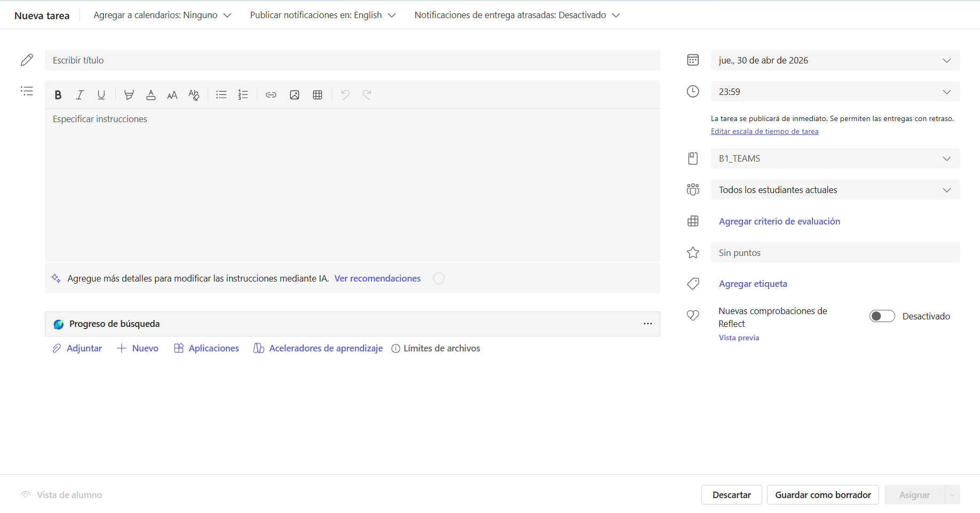Screen dimensions: 980x513
Task: Click the class notebook icon beside B1_TEAMS
Action: click(693, 158)
